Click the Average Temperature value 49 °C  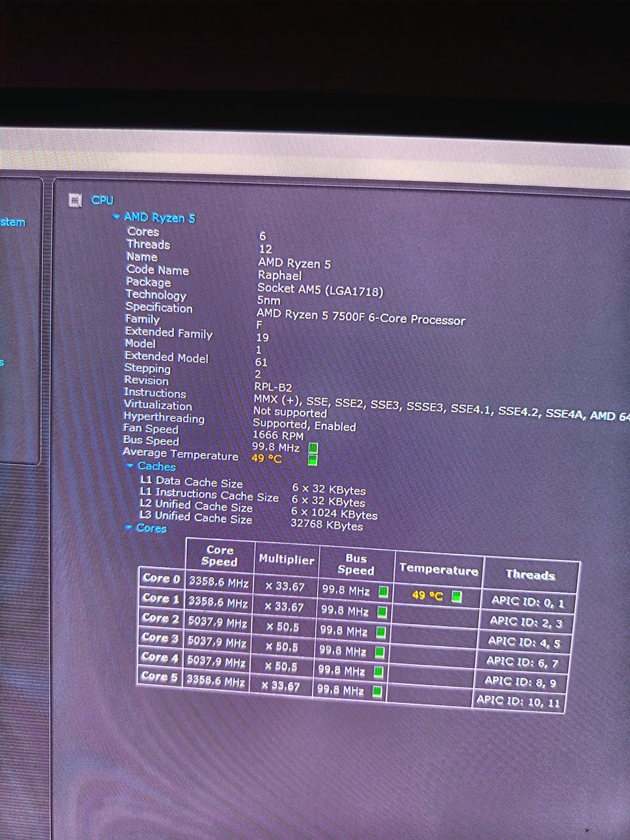pos(266,459)
